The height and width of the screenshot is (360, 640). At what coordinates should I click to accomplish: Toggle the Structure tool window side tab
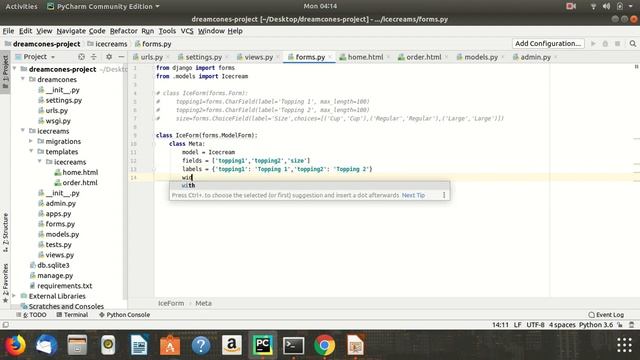coord(5,233)
